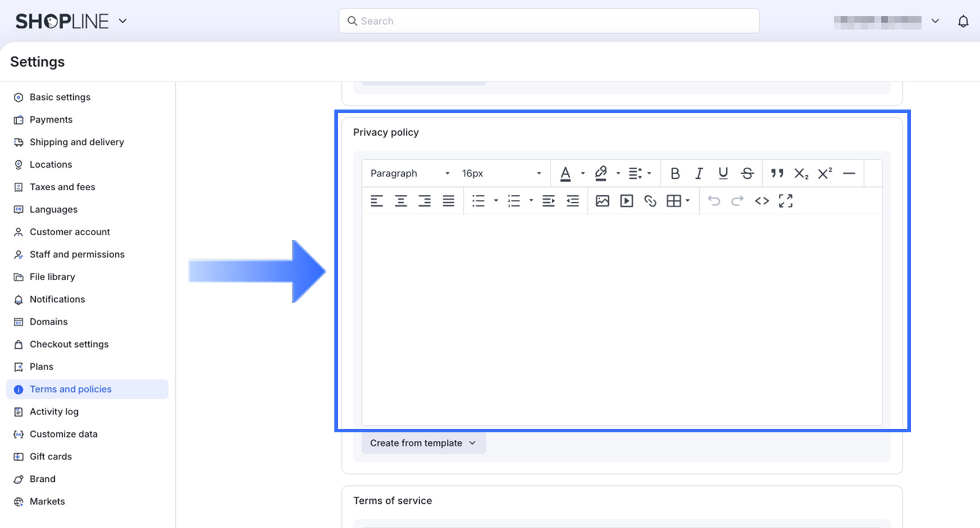Apply subscript formatting
The height and width of the screenshot is (528, 980).
coord(801,174)
